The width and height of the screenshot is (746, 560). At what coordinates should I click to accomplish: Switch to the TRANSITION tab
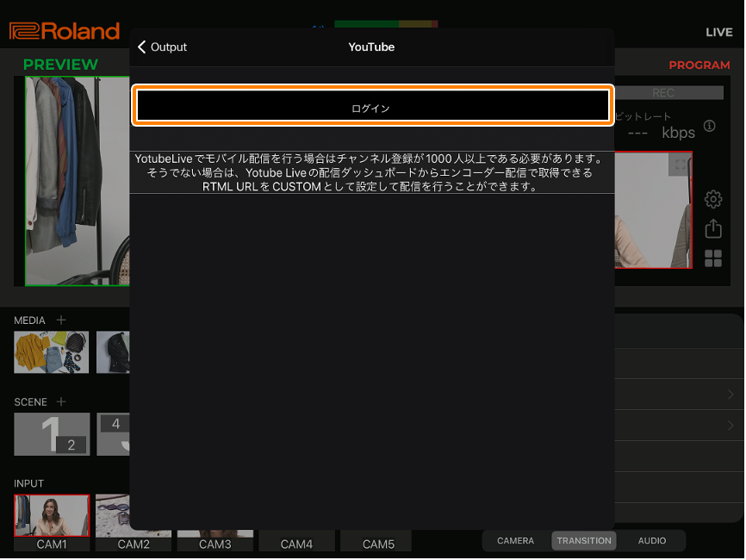point(584,540)
